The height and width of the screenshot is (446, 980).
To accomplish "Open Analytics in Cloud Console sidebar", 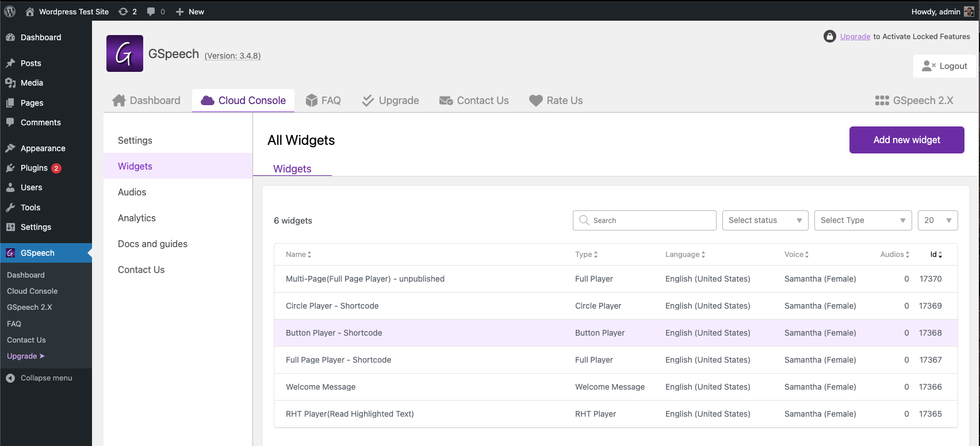I will (178, 218).
